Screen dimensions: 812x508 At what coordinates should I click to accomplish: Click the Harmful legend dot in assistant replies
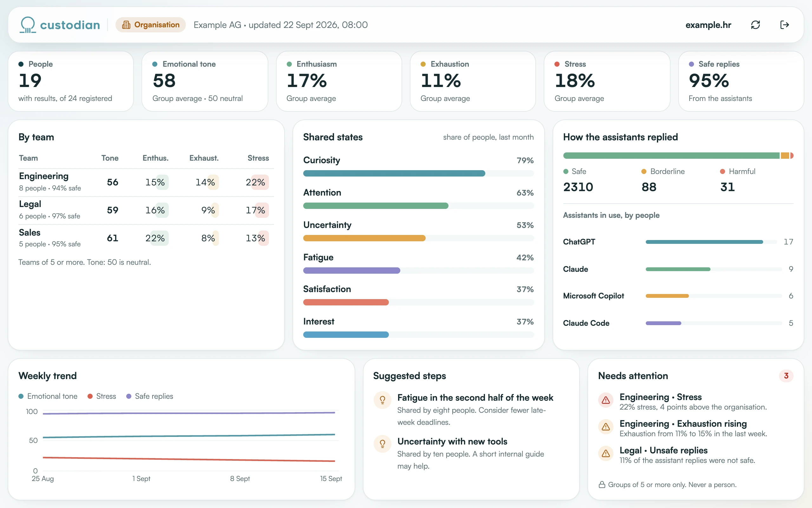tap(723, 171)
